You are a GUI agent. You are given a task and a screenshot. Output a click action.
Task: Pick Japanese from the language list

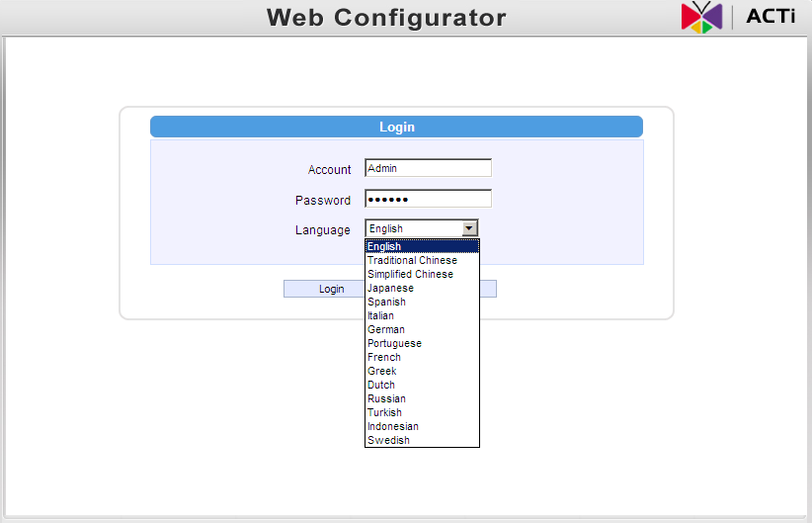tap(422, 288)
